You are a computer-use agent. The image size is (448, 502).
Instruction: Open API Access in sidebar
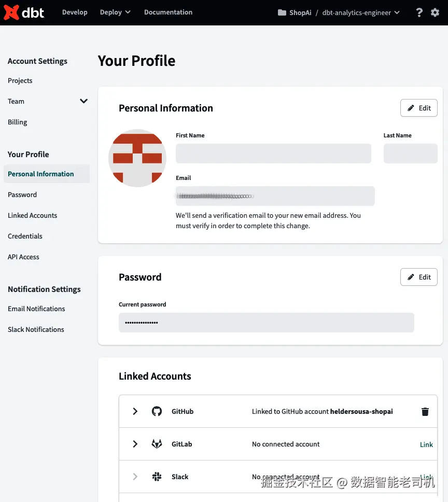coord(23,257)
